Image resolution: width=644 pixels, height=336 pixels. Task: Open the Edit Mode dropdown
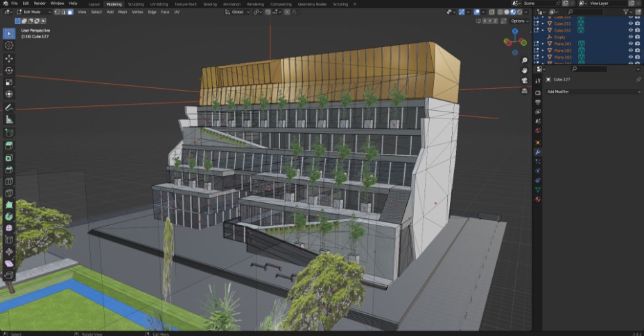[x=31, y=12]
